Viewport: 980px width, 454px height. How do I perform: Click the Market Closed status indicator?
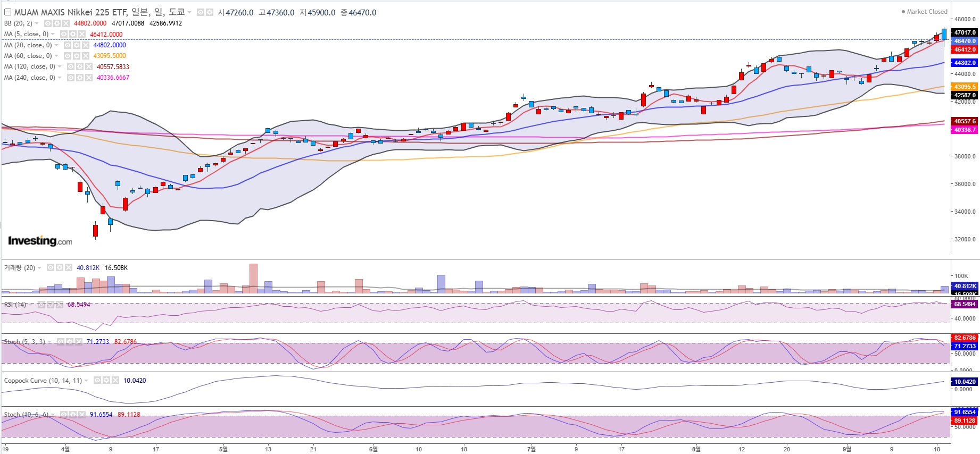[x=924, y=12]
